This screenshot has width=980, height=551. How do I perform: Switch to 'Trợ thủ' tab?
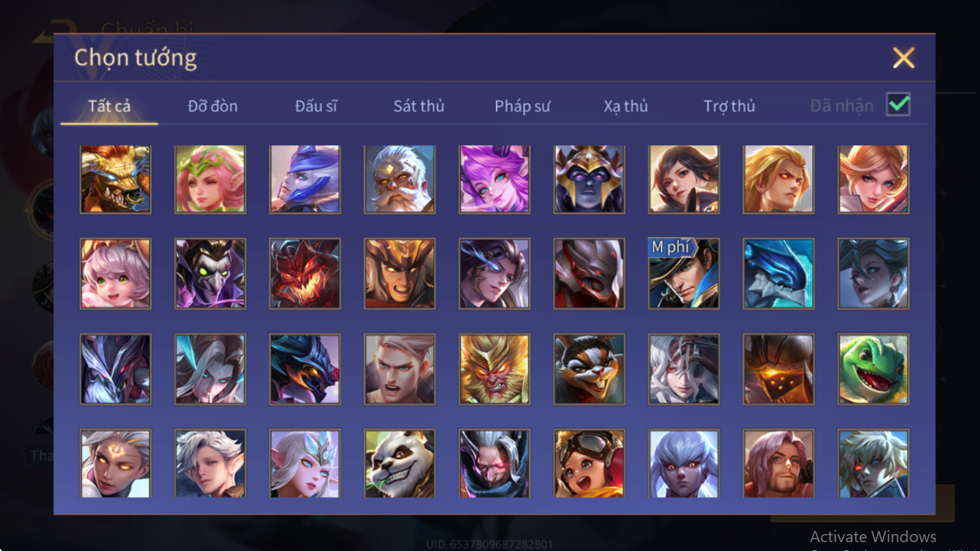pos(729,106)
